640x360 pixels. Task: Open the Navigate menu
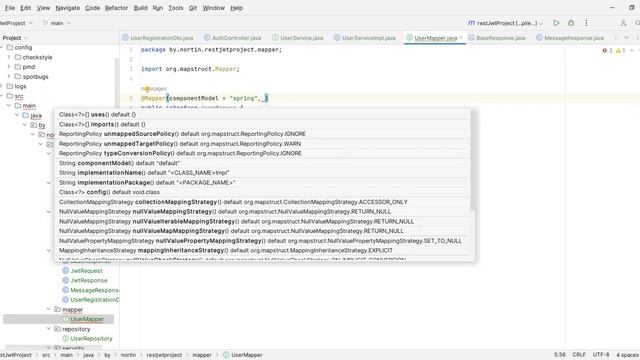67,8
